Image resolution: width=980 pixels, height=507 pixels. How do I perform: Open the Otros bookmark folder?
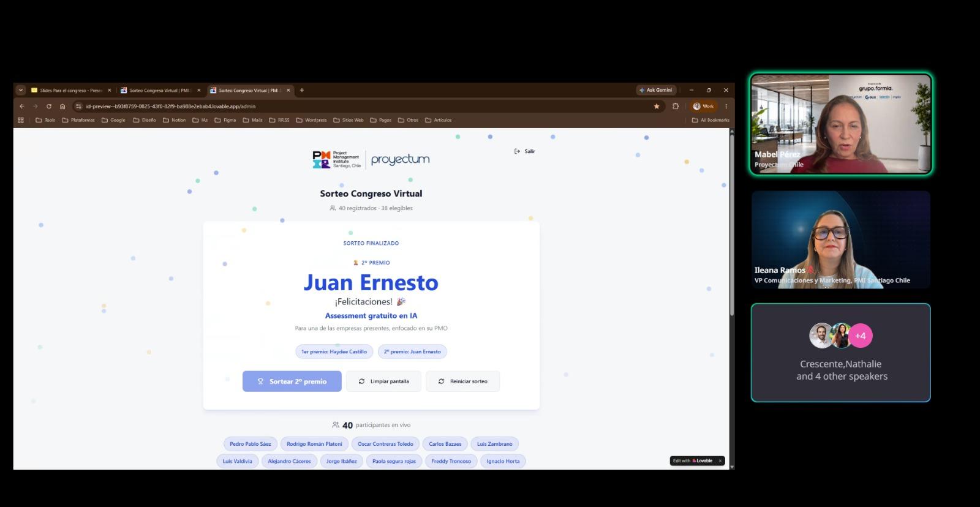pyautogui.click(x=409, y=120)
